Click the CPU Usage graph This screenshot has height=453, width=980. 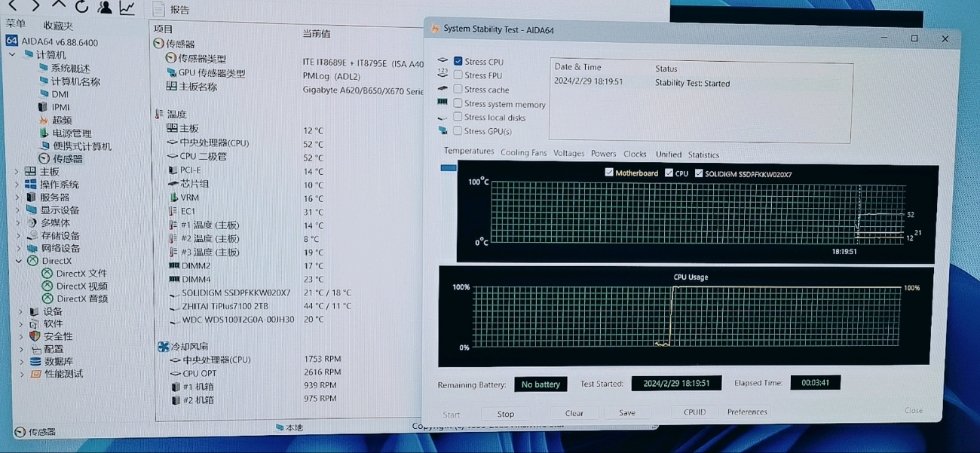pyautogui.click(x=686, y=315)
